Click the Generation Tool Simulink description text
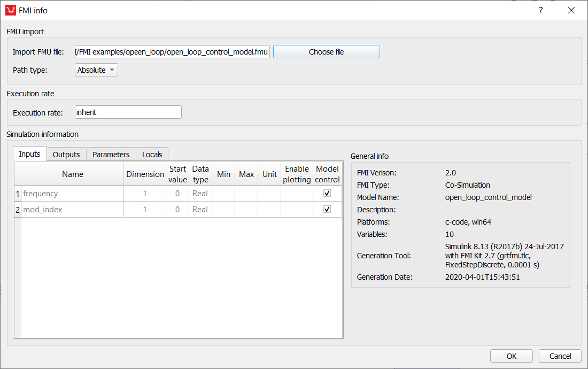 coord(505,256)
